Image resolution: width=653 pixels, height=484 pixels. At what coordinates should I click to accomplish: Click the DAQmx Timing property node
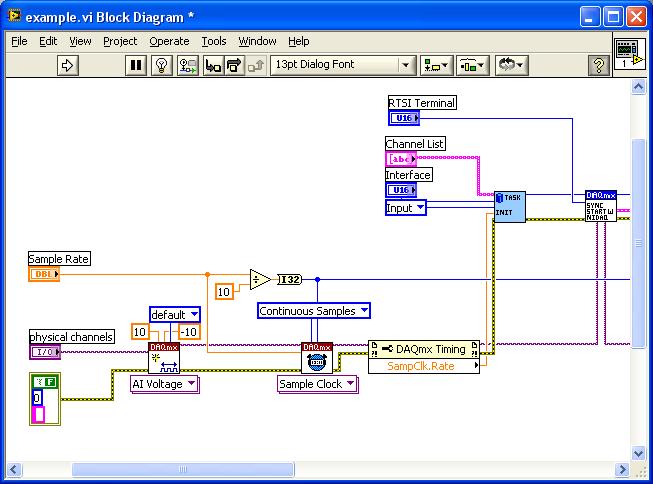click(424, 357)
